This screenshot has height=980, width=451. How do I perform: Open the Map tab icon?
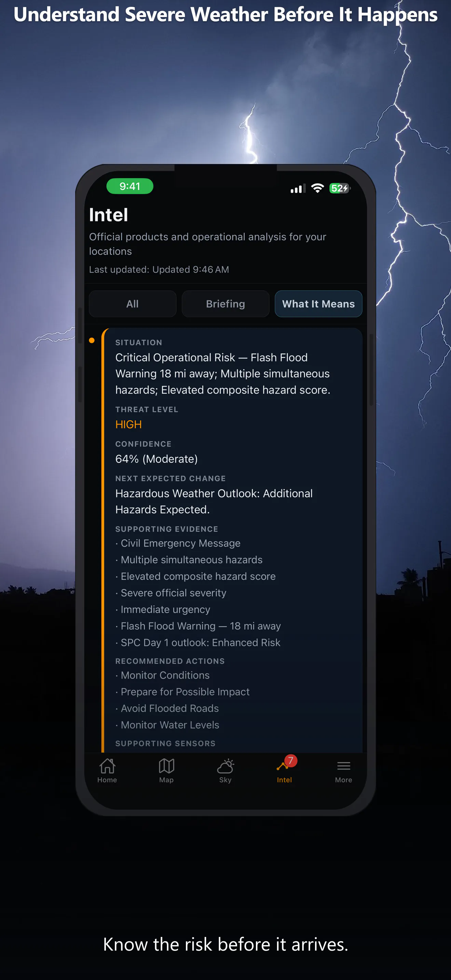click(166, 765)
